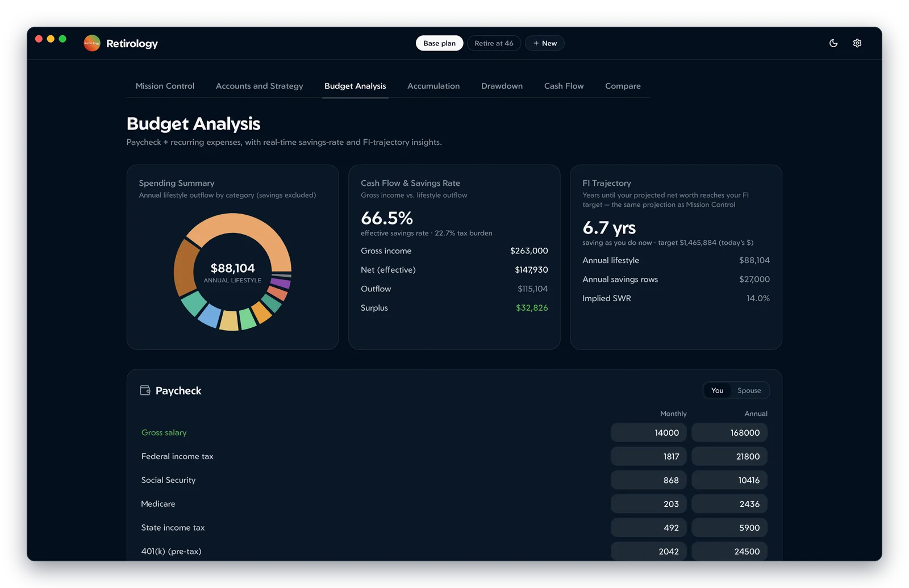Screen dimensions: 909x588
Task: Click the blue donut chart segment
Action: click(x=211, y=315)
